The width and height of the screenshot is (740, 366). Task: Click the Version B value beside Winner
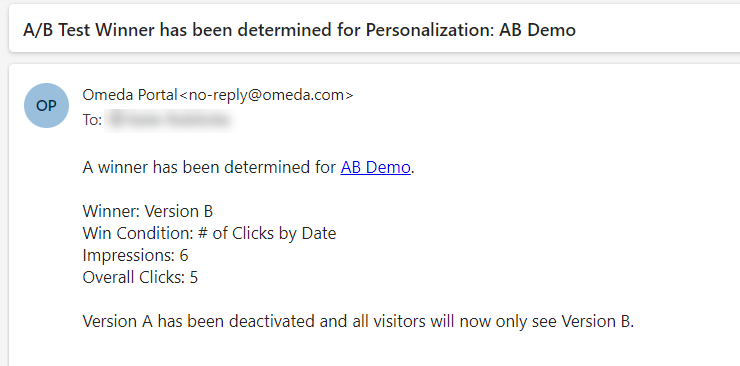click(178, 211)
